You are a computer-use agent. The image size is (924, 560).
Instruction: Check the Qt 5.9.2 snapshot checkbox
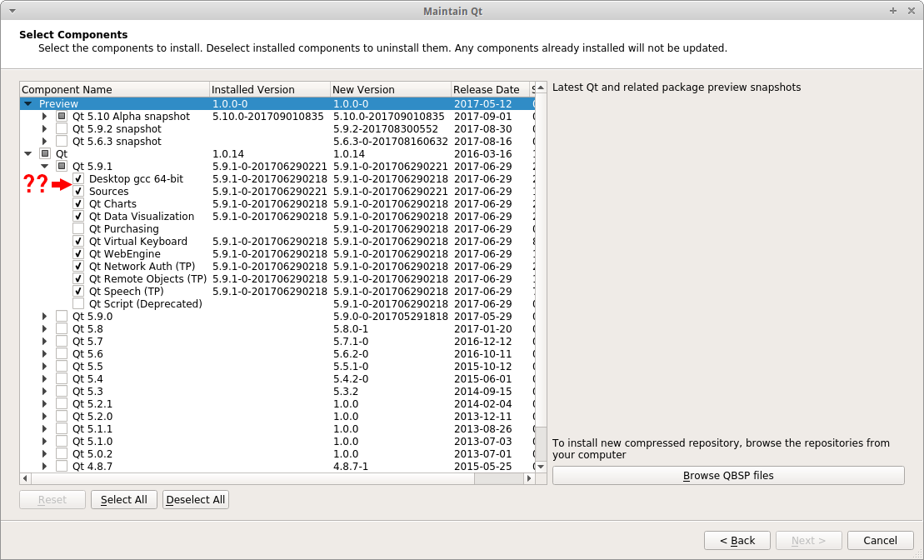point(62,128)
